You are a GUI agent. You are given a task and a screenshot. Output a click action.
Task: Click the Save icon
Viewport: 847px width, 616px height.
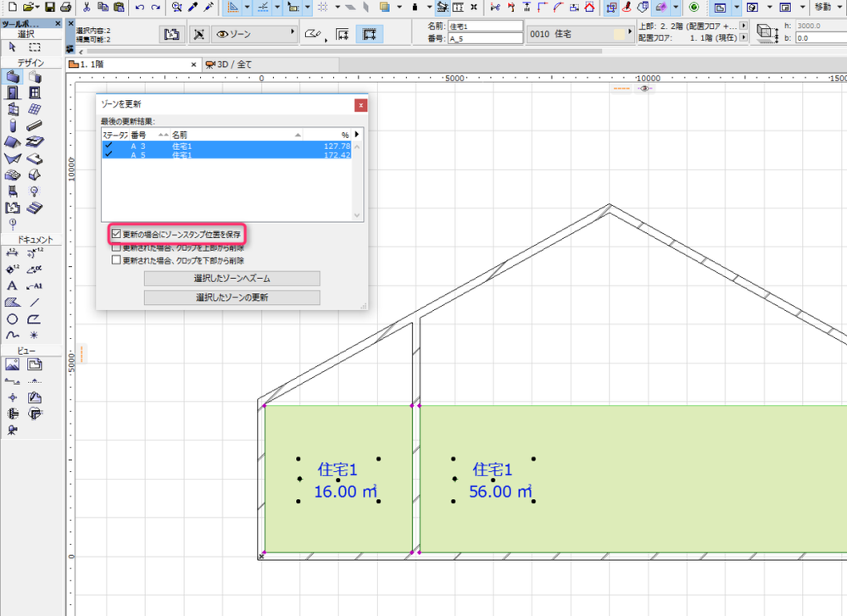(x=50, y=7)
